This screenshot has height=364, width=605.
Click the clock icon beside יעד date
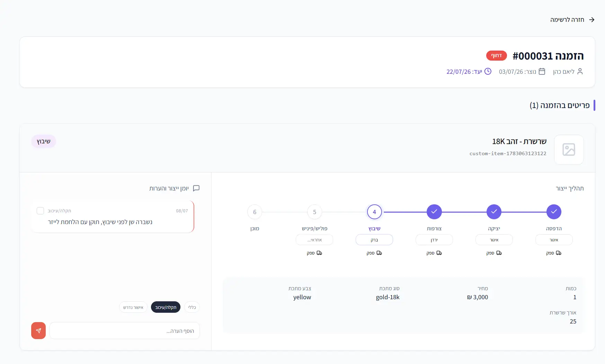pos(488,71)
